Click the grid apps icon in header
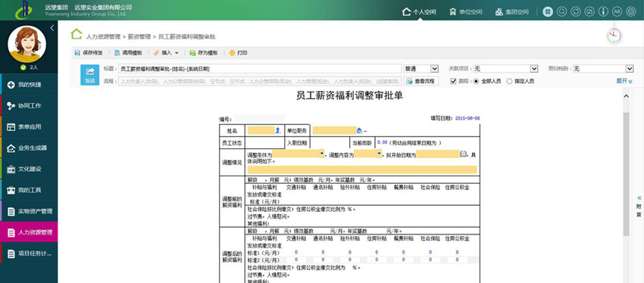The width and height of the screenshot is (644, 283). tap(548, 11)
